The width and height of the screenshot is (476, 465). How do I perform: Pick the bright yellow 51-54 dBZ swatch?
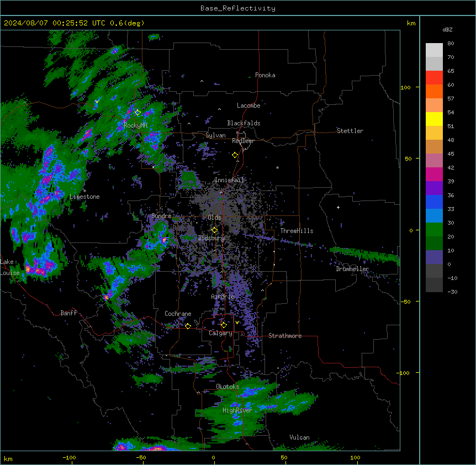(x=434, y=119)
